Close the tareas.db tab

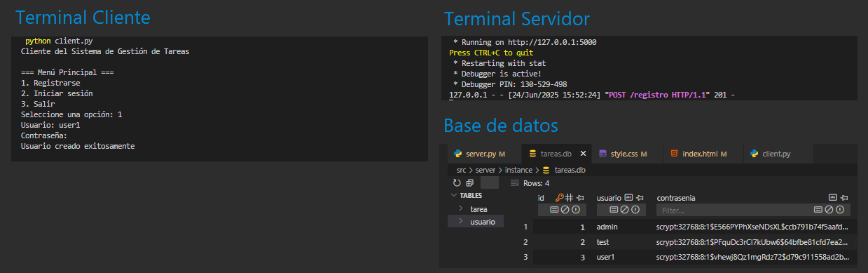(583, 153)
